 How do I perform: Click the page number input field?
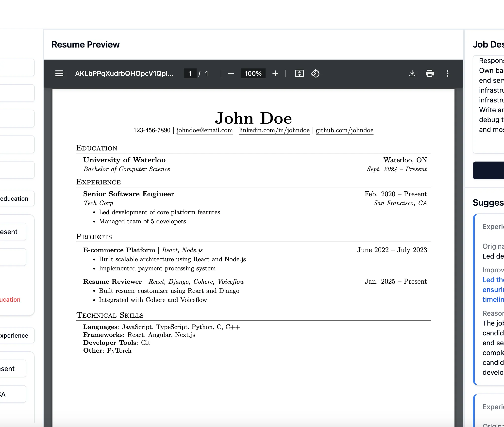pos(190,73)
